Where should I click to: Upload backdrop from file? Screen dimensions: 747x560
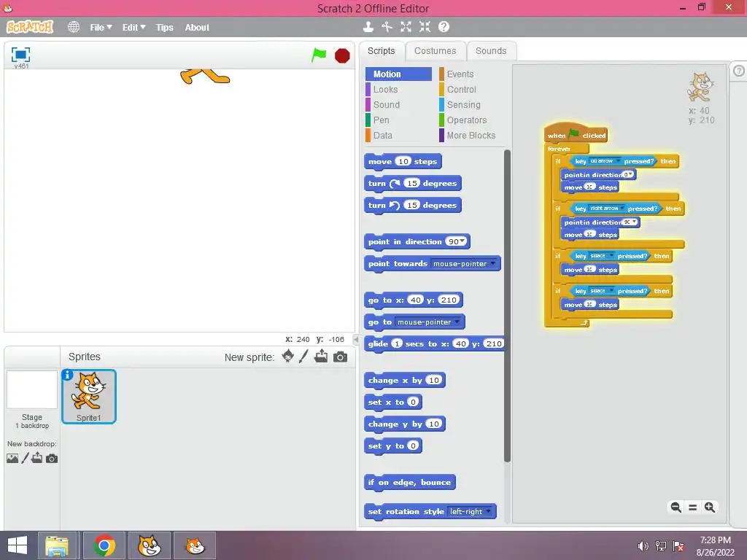[37, 458]
